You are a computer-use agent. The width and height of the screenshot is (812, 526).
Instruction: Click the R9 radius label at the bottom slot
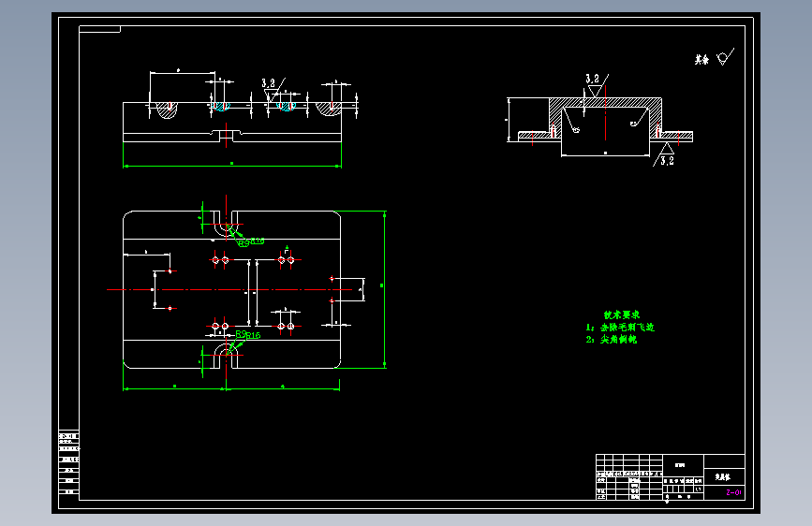[x=241, y=334]
